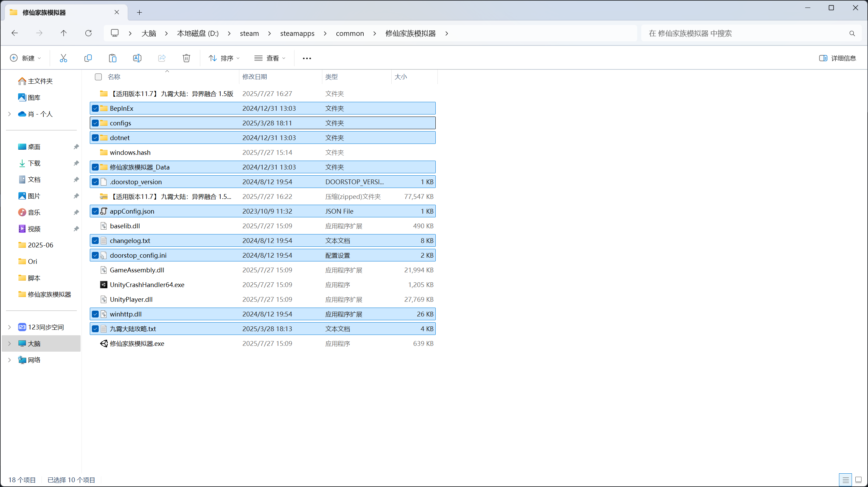
Task: Click the Cut scissors icon
Action: [x=64, y=58]
